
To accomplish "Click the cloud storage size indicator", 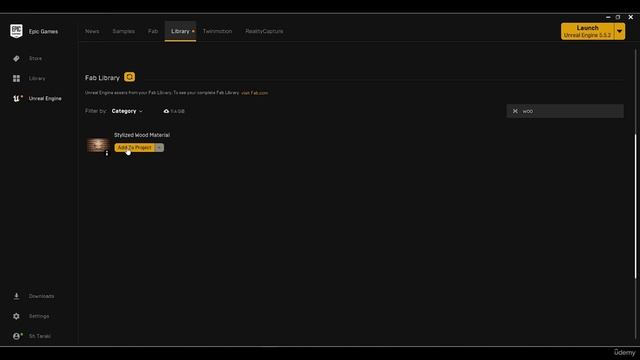I will coord(174,111).
